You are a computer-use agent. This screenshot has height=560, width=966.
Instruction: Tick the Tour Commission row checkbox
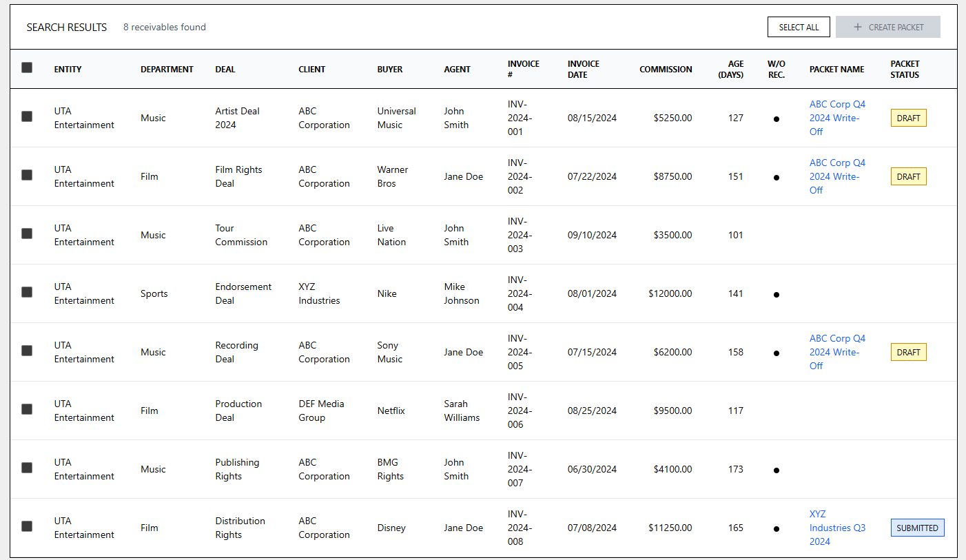coord(27,234)
